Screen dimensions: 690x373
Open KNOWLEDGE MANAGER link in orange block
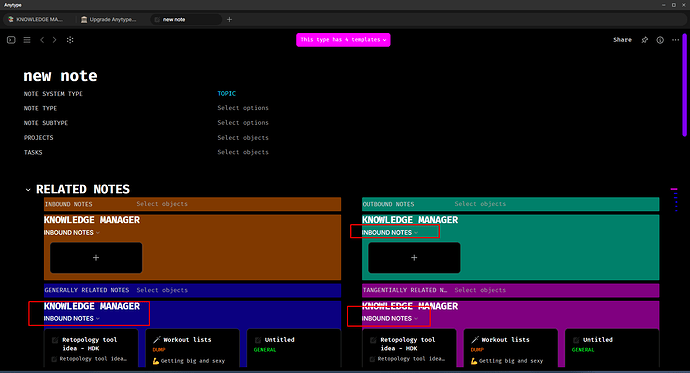92,220
